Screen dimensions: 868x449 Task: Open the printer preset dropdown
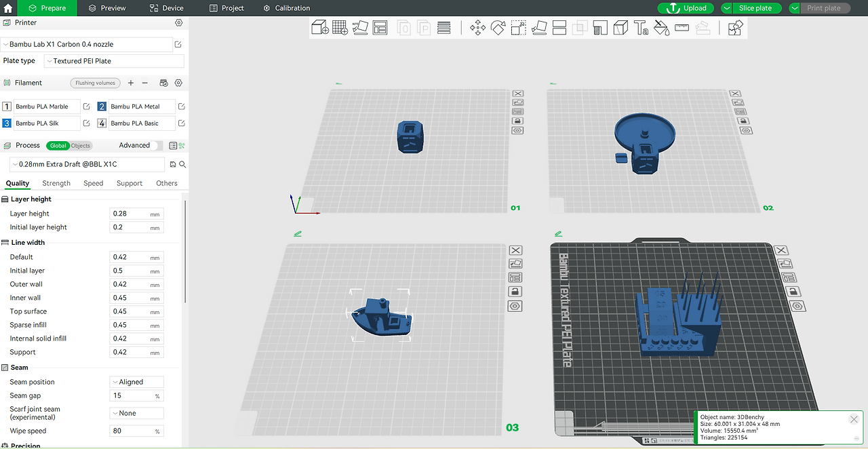87,44
